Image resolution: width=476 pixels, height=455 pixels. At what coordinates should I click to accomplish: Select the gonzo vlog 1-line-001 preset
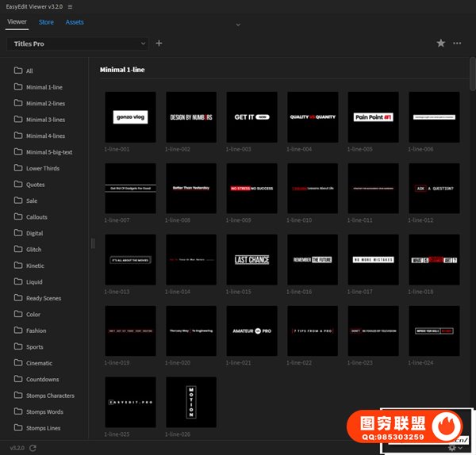coord(130,117)
